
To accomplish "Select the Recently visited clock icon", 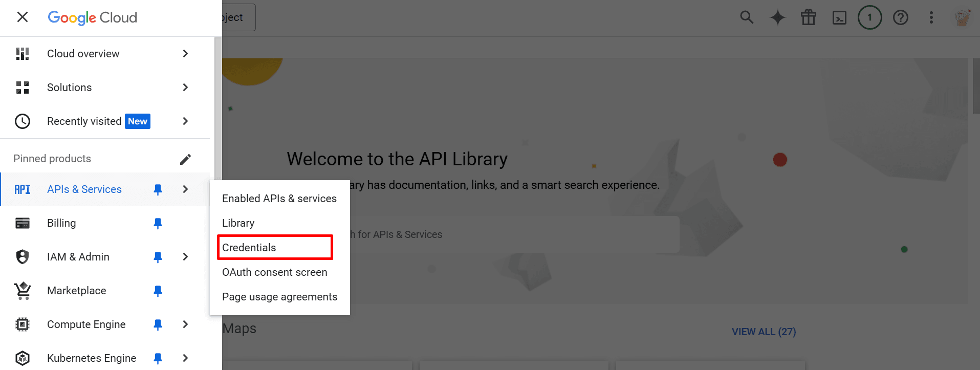I will (23, 121).
